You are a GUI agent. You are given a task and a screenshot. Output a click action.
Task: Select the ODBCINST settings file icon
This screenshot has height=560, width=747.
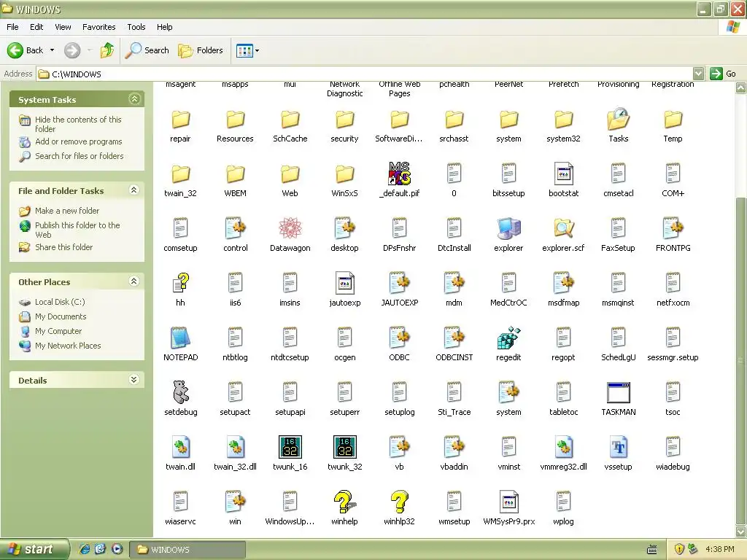tap(454, 338)
